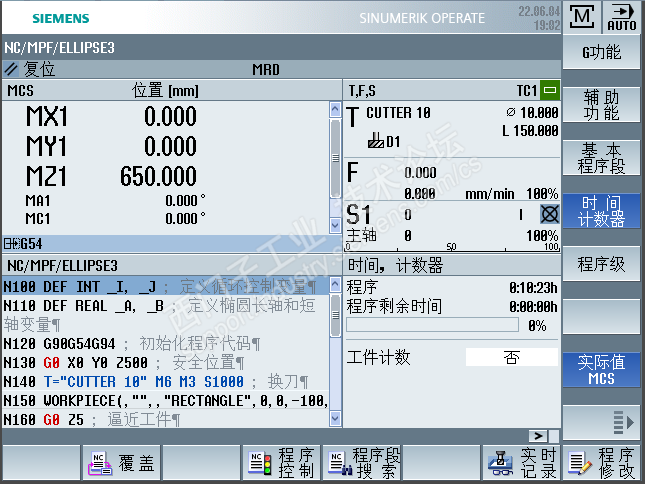645x484 pixels.
Task: Click the tool diameter value 10.000
Action: click(539, 113)
